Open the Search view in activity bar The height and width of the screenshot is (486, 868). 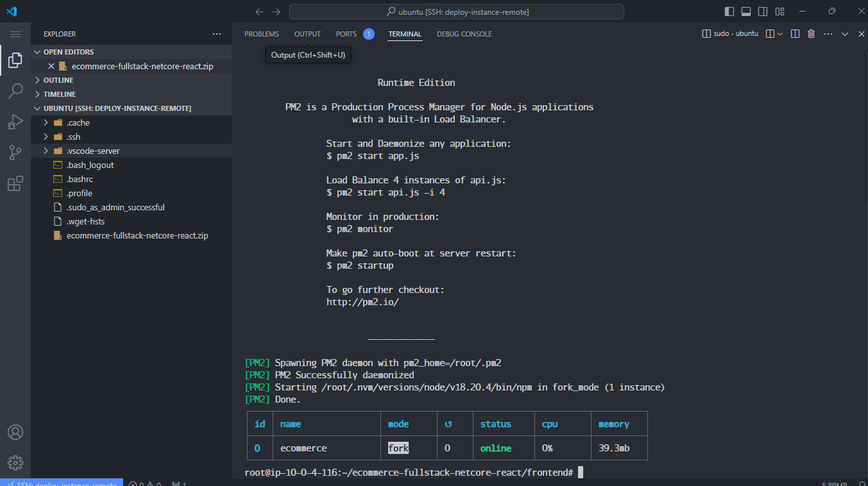coord(15,91)
